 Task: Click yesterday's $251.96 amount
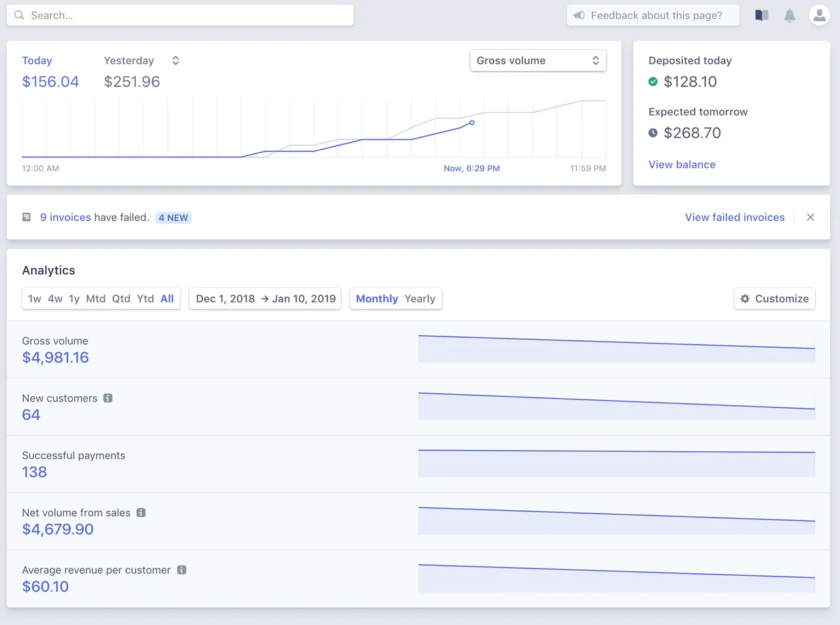pos(132,81)
